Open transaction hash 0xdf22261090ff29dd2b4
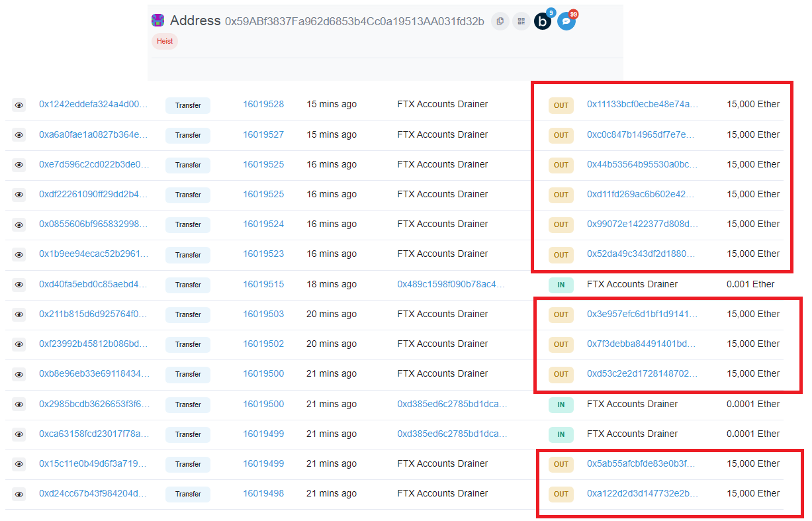 [94, 194]
